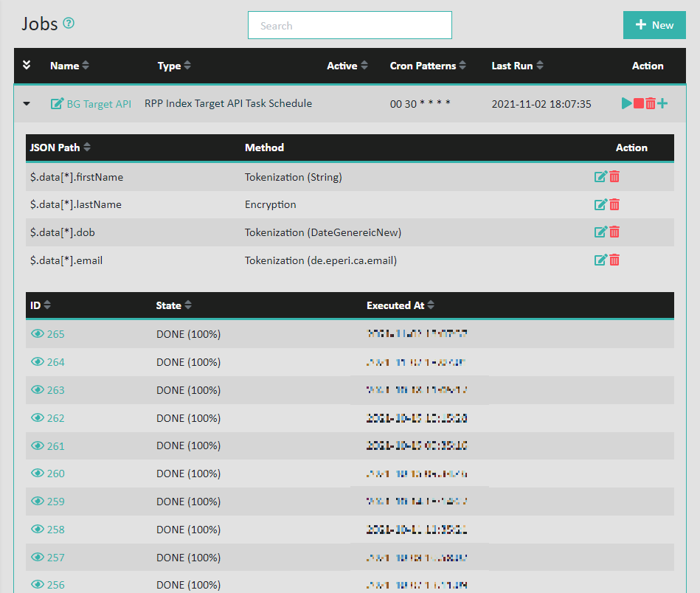View execution 258 via eye icon
700x593 pixels.
pyautogui.click(x=38, y=529)
